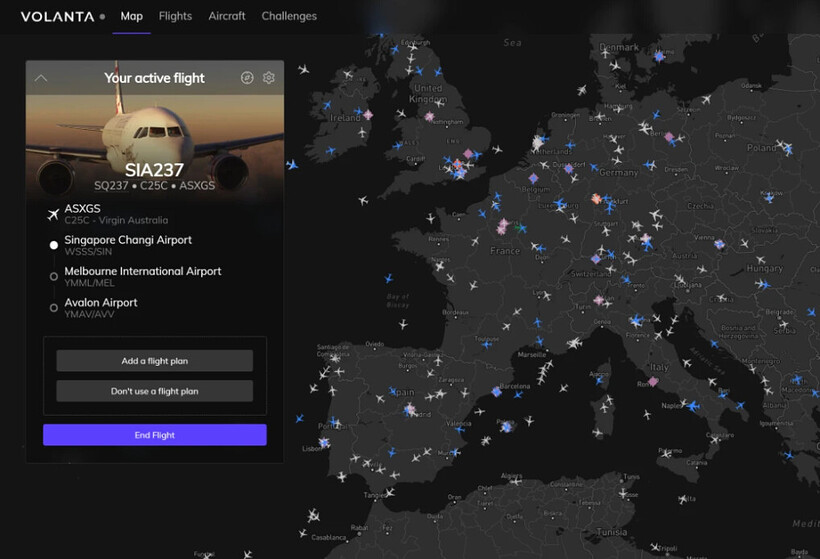Switch to the Flights tab
This screenshot has height=559, width=820.
coord(175,16)
